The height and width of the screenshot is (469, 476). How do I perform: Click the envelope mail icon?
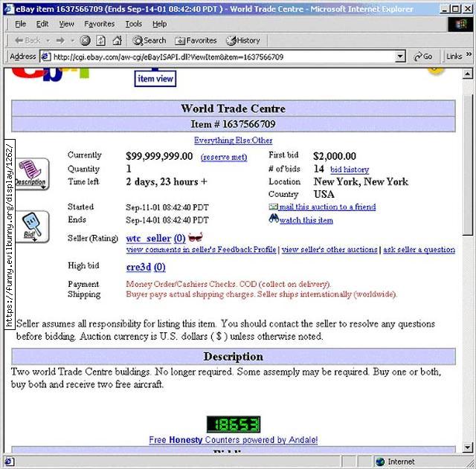(273, 207)
